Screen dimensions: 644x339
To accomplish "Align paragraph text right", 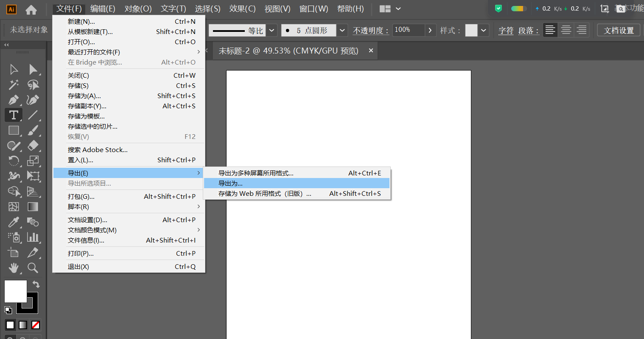I will point(582,30).
